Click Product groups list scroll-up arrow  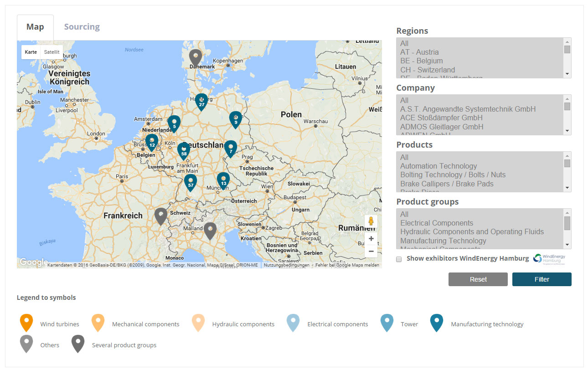pyautogui.click(x=567, y=212)
